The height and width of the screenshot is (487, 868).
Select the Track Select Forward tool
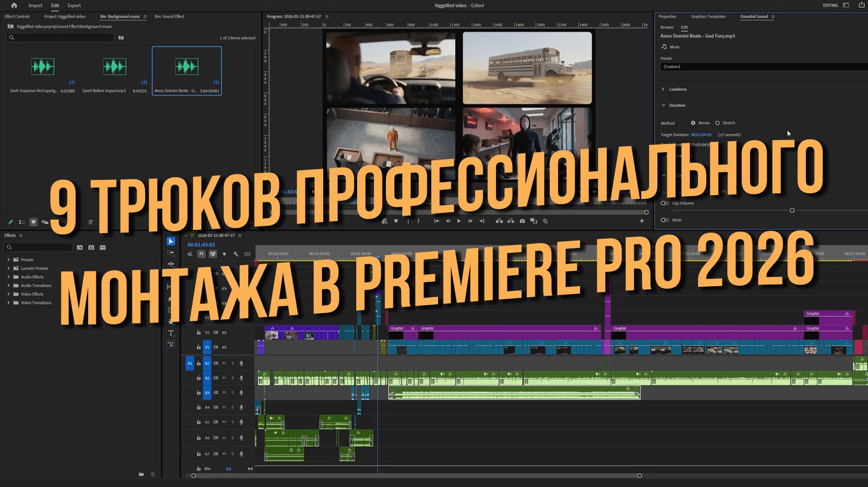(171, 253)
